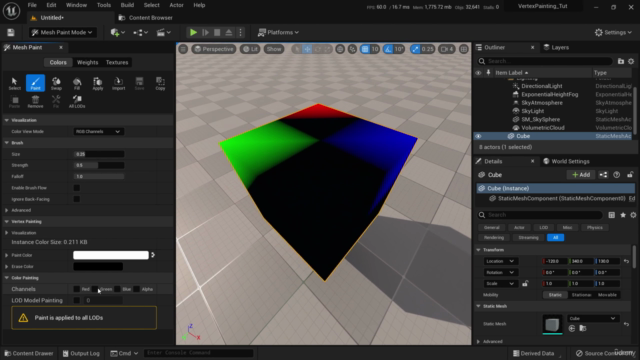Image resolution: width=640 pixels, height=360 pixels.
Task: Toggle surface snapping icon in viewport
Action: click(352, 49)
